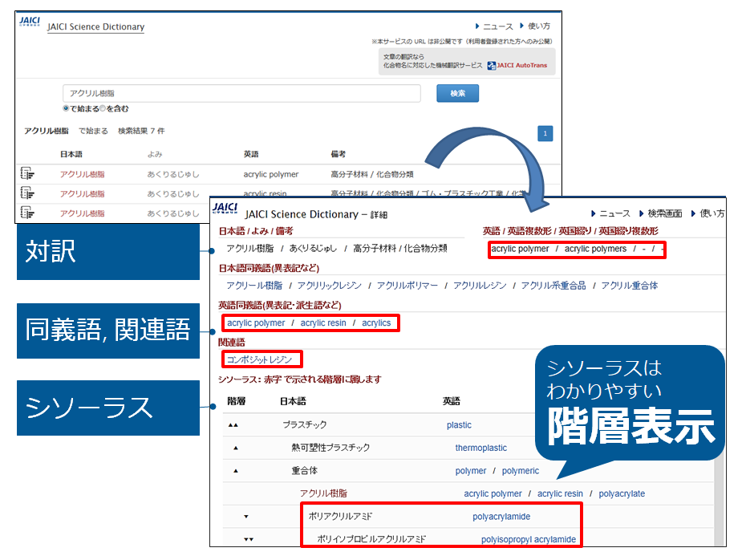Open the detail icon for the acrylic polymer result
746x560 pixels.
click(x=27, y=173)
